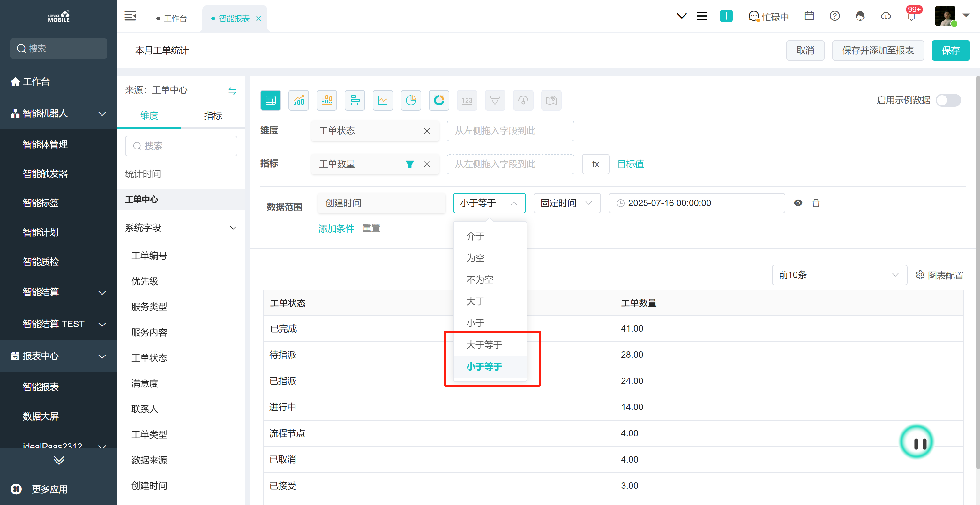The width and height of the screenshot is (980, 505).
Task: Choose 介于 in operator list
Action: (x=490, y=236)
